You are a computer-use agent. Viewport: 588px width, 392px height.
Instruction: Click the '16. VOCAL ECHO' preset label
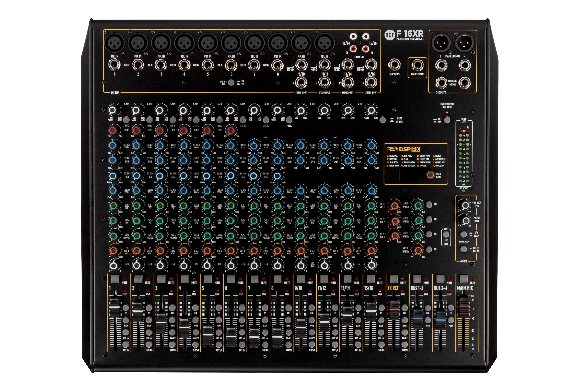[438, 166]
